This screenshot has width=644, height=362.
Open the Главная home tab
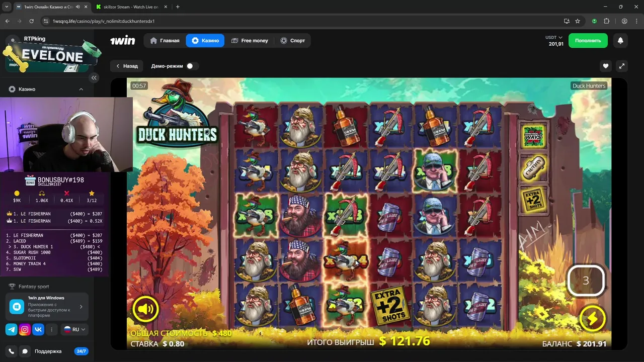click(x=165, y=41)
